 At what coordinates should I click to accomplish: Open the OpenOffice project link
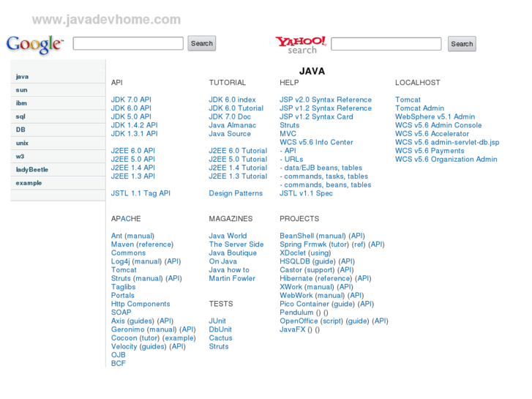[299, 321]
